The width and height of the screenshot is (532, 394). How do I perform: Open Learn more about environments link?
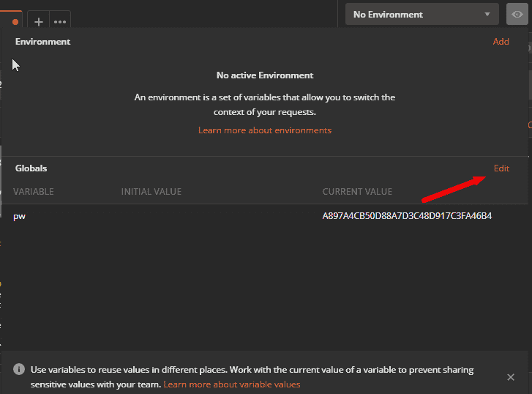tap(265, 130)
